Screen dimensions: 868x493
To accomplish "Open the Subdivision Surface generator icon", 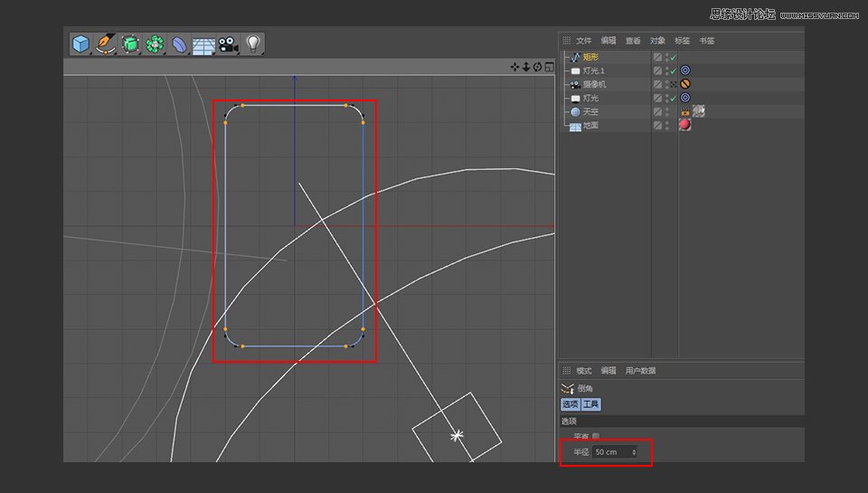I will click(x=130, y=44).
